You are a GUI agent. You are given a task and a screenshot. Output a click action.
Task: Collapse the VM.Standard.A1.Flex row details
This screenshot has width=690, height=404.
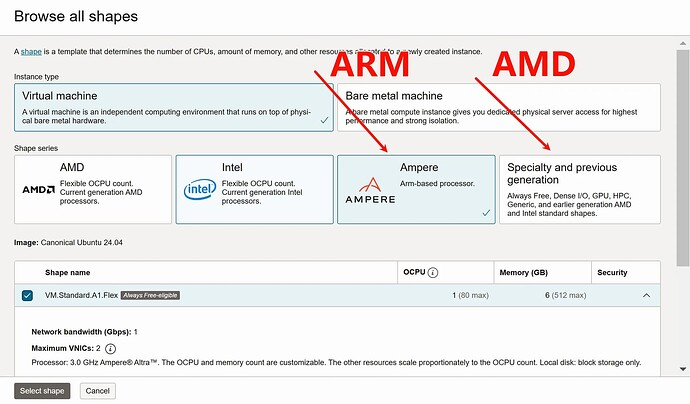click(x=646, y=295)
